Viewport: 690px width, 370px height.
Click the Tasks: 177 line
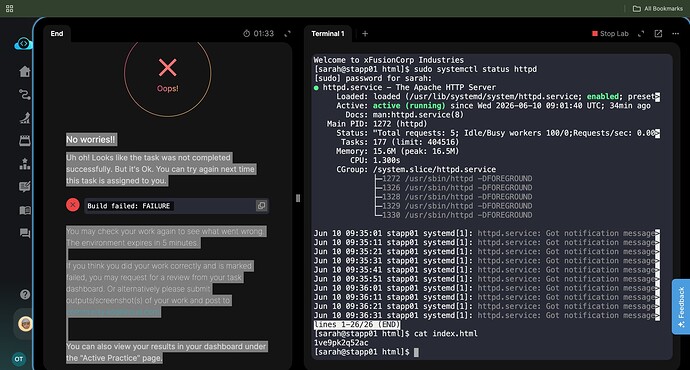(400, 142)
